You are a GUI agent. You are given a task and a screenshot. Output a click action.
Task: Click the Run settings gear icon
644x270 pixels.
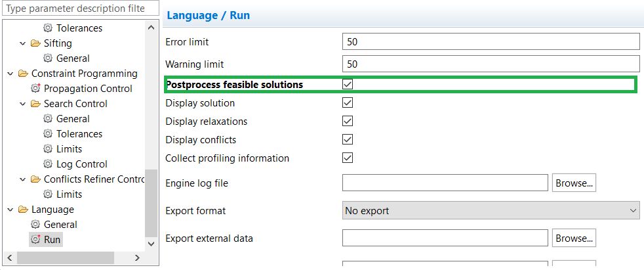tap(35, 240)
